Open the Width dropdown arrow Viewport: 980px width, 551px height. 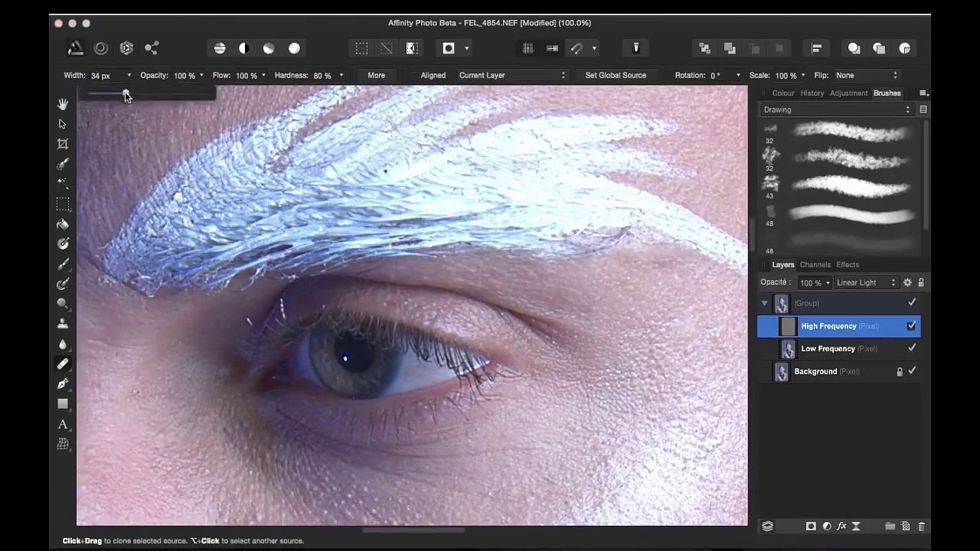129,75
